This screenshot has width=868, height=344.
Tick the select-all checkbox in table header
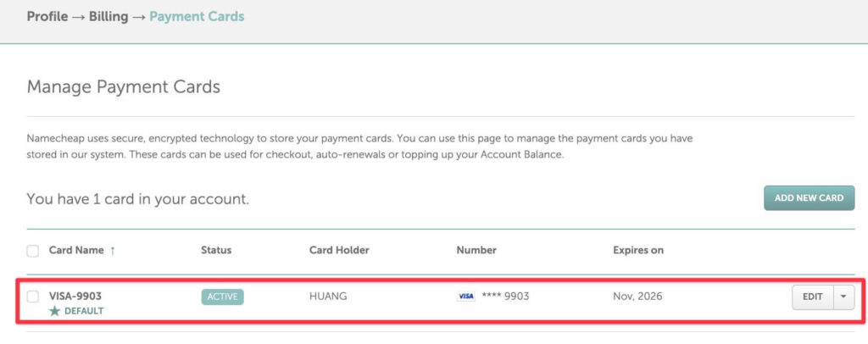[x=33, y=251]
